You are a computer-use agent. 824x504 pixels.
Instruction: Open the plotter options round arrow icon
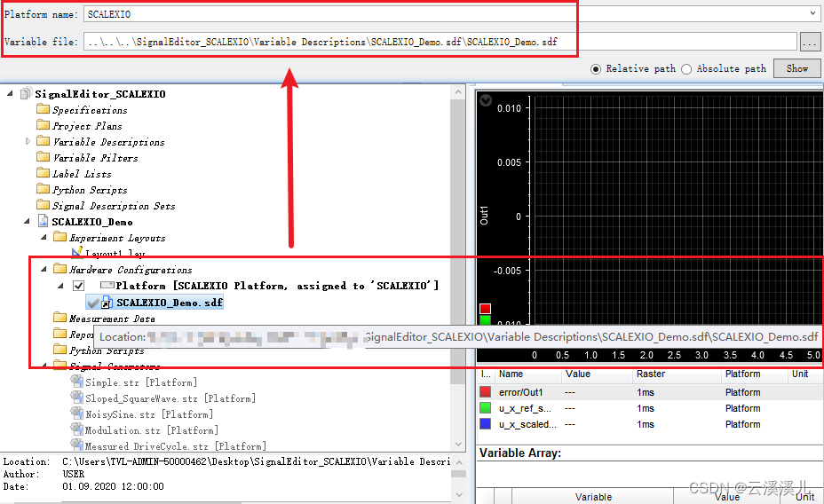pos(486,99)
